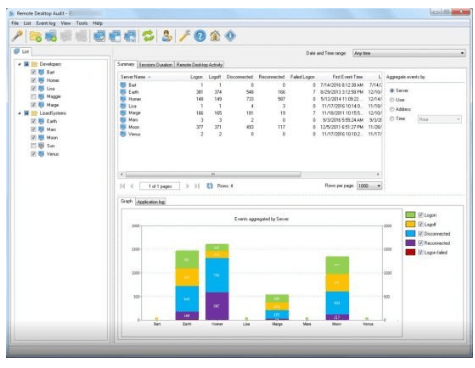
Task: Toggle the Bart checkbox in tree
Action: coord(33,72)
